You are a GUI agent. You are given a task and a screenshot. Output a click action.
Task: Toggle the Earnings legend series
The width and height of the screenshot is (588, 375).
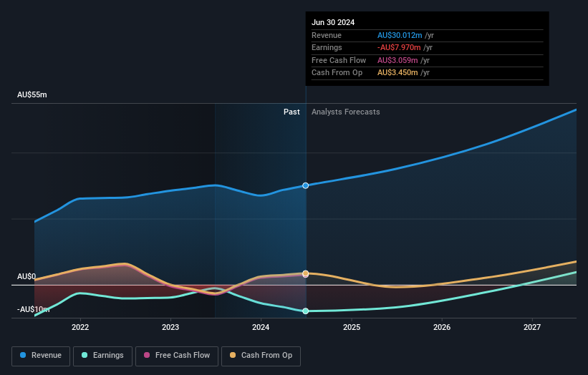pyautogui.click(x=102, y=356)
